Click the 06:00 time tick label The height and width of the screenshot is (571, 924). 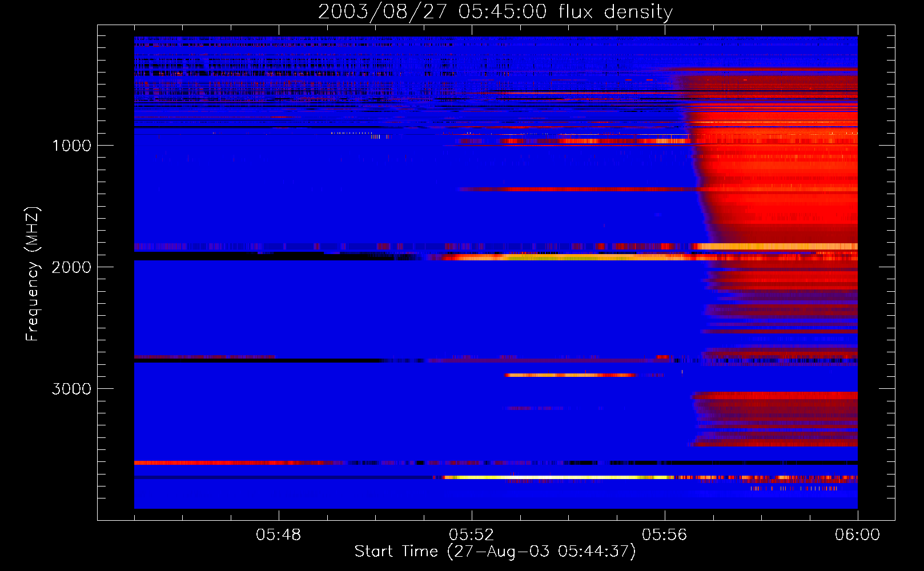857,535
